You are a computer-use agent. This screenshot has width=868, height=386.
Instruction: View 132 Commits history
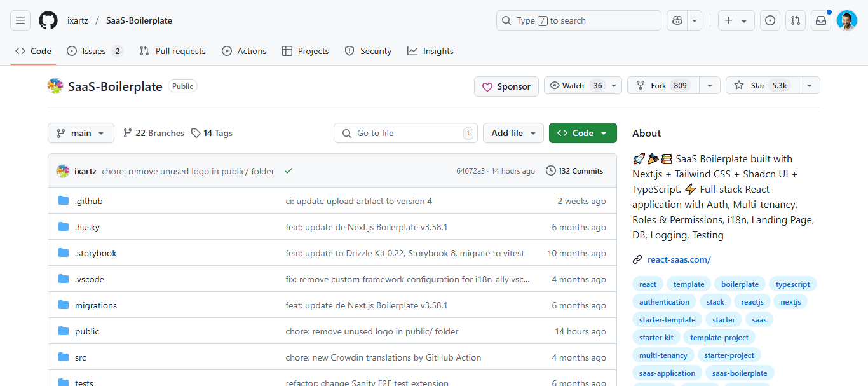(x=574, y=170)
